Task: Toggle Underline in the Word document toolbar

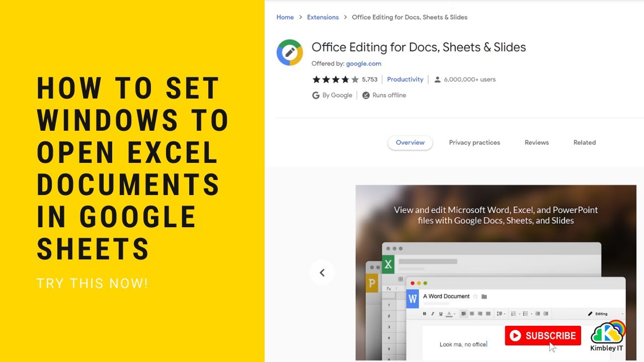Action: coord(441,314)
